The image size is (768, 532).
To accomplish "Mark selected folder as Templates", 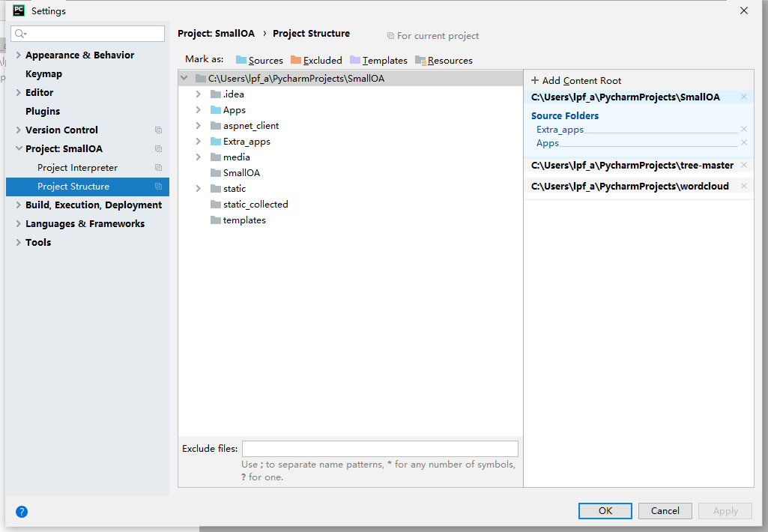I will pyautogui.click(x=378, y=60).
